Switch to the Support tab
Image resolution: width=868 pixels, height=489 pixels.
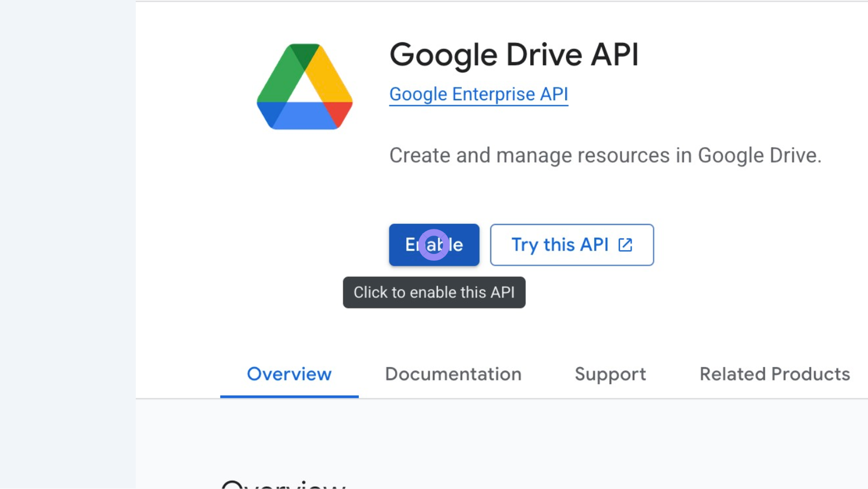click(x=610, y=374)
